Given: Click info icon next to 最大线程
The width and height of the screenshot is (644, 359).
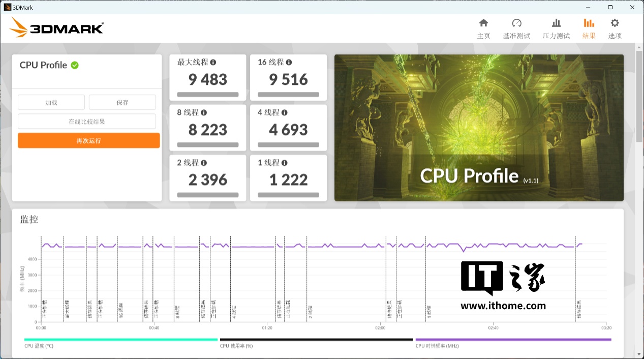Looking at the screenshot, I should 213,63.
